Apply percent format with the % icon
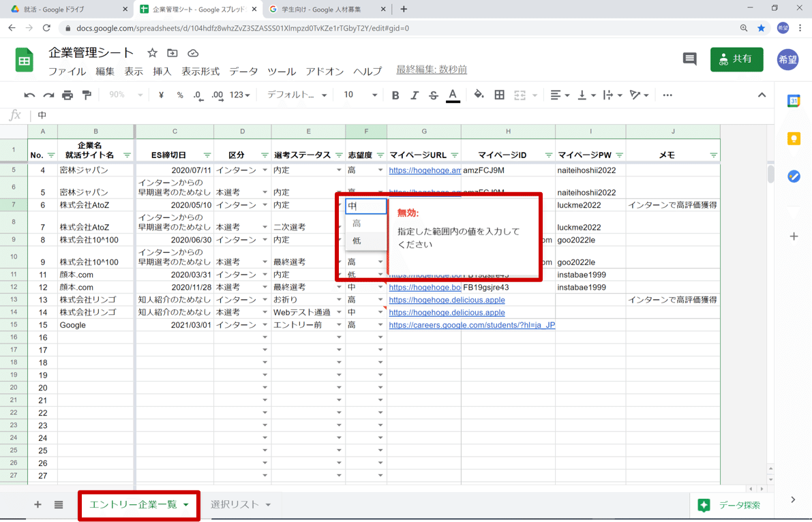Screen dimensions: 812x522 180,95
